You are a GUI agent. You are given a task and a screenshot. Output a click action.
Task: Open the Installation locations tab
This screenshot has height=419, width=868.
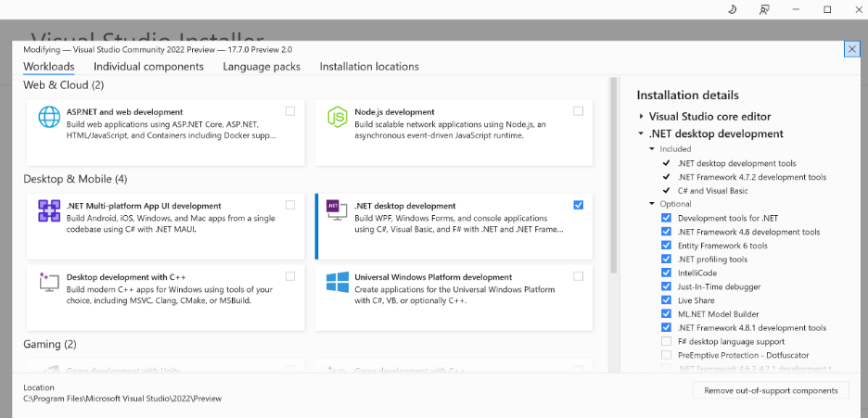[x=369, y=67]
